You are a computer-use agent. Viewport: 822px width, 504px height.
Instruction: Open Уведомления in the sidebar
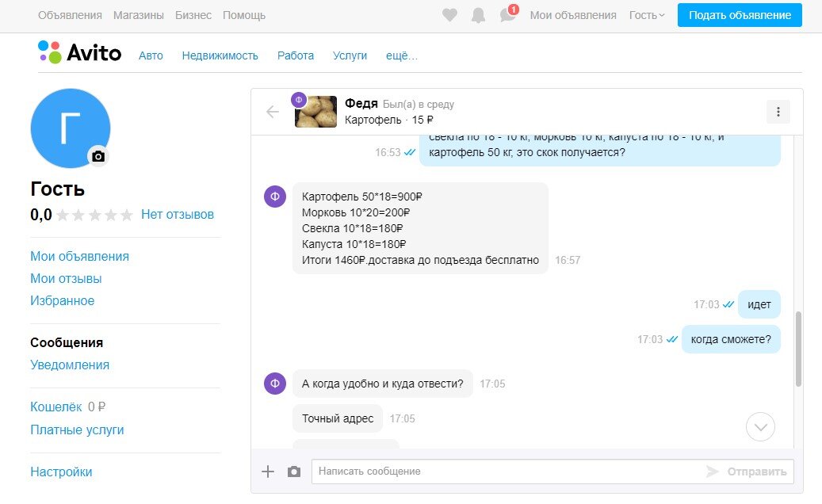[69, 365]
